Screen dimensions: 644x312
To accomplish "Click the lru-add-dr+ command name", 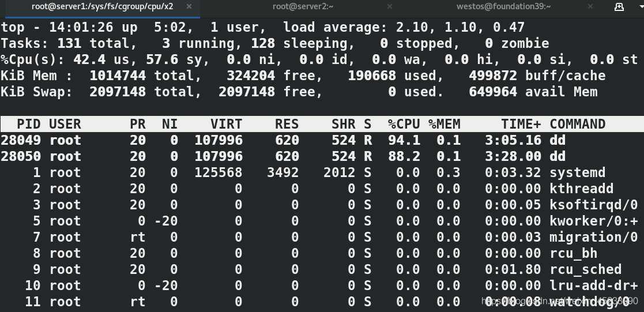I will coord(593,285).
